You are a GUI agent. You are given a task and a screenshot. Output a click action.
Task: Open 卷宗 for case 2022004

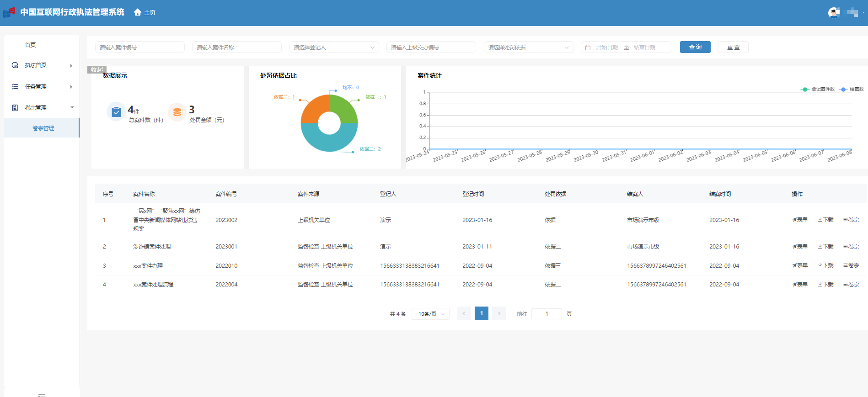coord(851,285)
